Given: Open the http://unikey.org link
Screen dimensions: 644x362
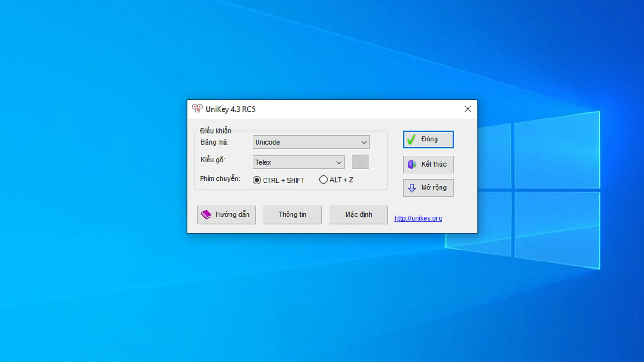Looking at the screenshot, I should click(419, 218).
